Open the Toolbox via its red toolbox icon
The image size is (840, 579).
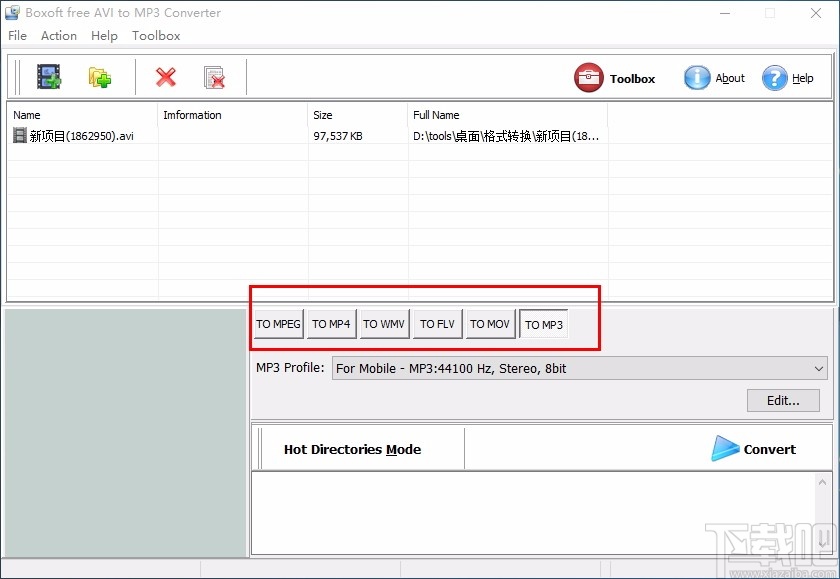click(589, 77)
